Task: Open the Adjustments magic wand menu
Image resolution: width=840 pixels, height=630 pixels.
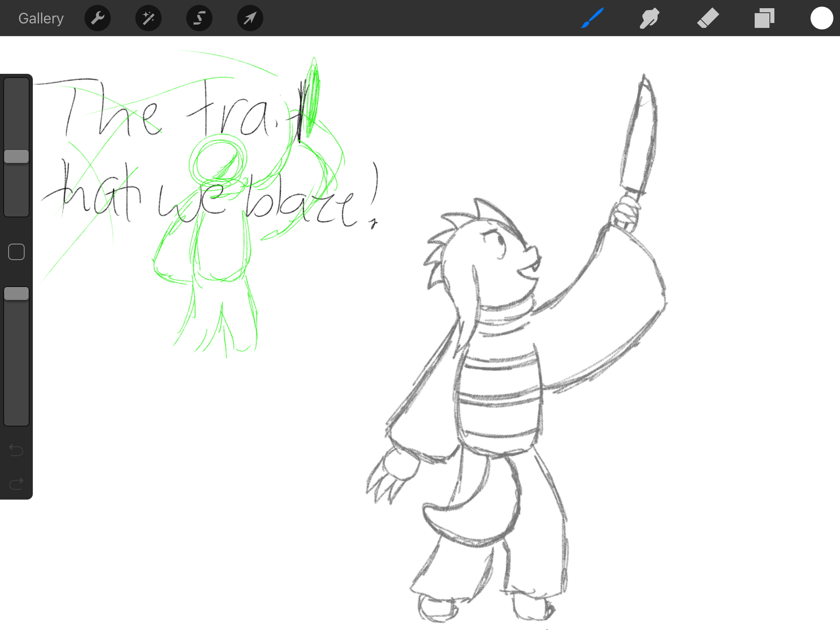Action: click(x=148, y=18)
